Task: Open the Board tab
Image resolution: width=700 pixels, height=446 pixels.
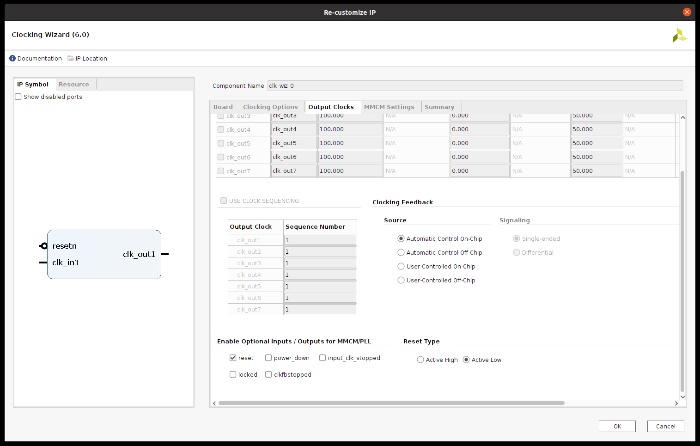Action: [x=223, y=107]
